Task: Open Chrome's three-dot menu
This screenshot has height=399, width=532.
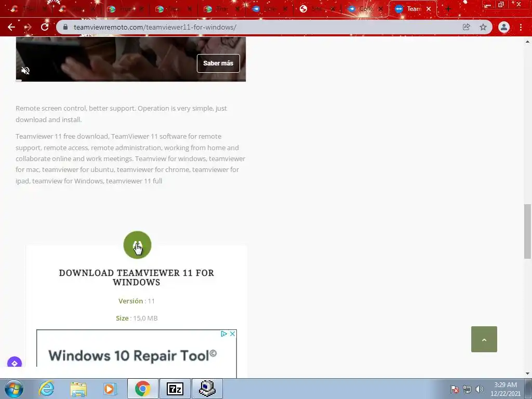Action: (521, 27)
